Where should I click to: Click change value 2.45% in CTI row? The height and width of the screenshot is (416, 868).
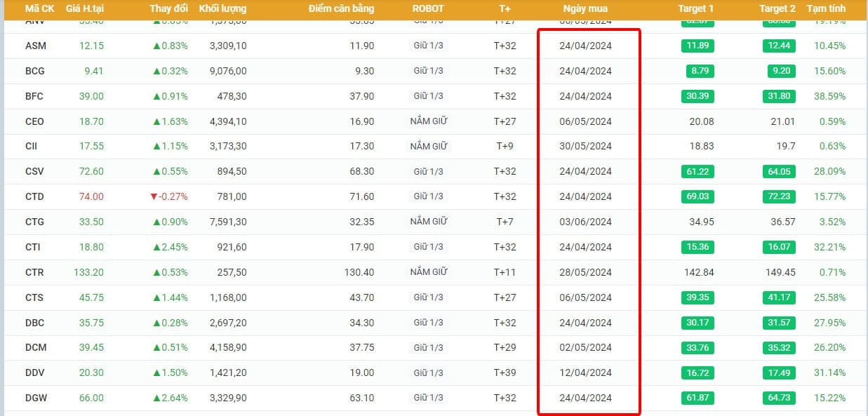[x=171, y=247]
